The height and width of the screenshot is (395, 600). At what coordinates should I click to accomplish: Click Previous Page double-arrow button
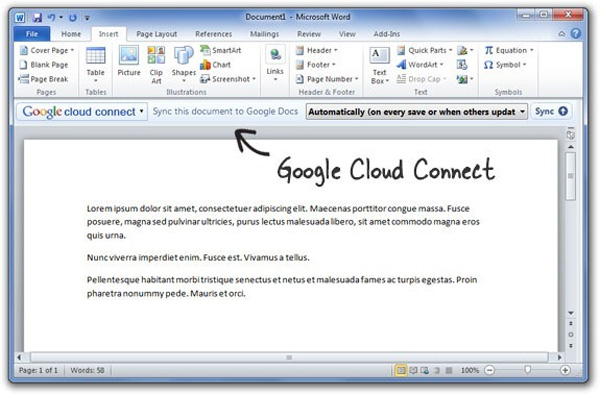571,324
